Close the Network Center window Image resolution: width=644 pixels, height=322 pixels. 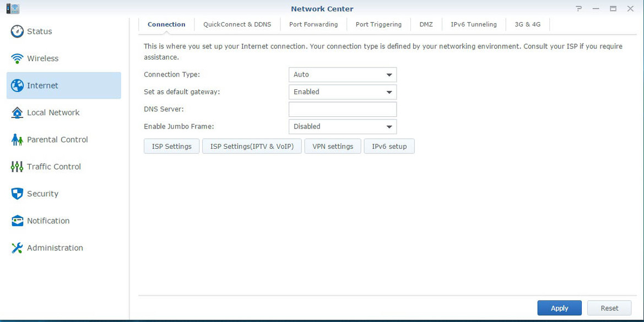(630, 9)
